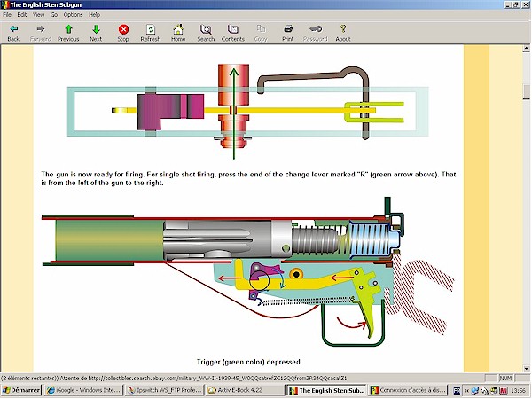Go to Next page using green down arrow
Viewport: 532px width, 399px height.
point(96,33)
